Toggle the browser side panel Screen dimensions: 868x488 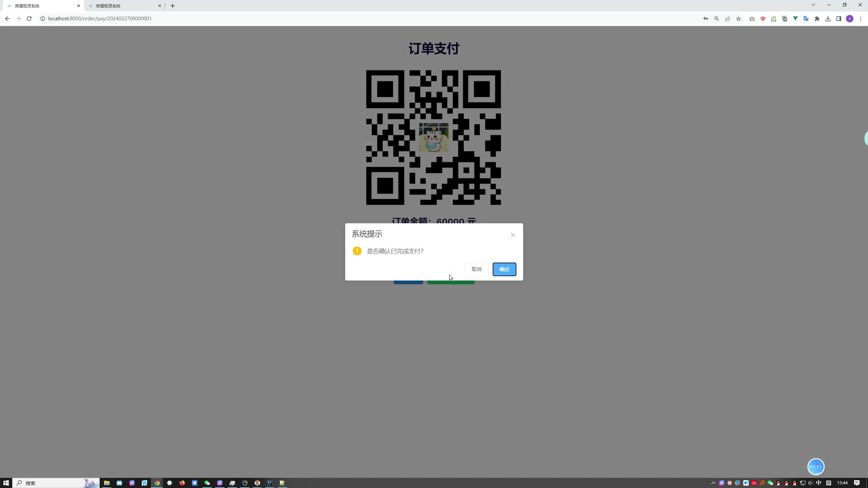[839, 19]
